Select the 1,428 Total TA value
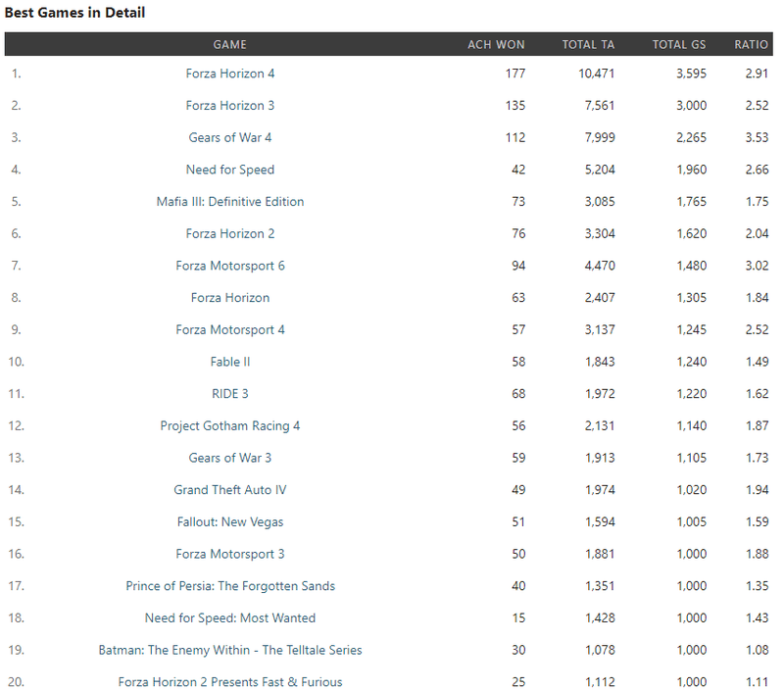 [600, 617]
